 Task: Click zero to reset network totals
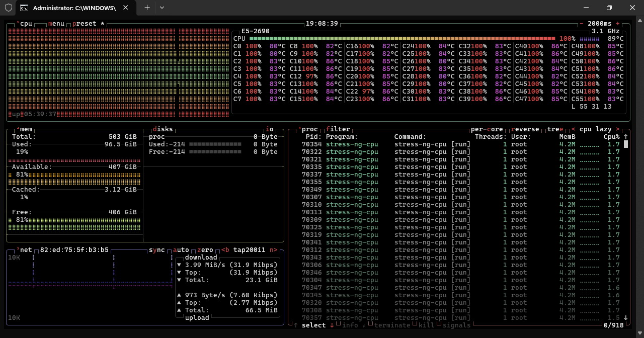click(x=205, y=250)
